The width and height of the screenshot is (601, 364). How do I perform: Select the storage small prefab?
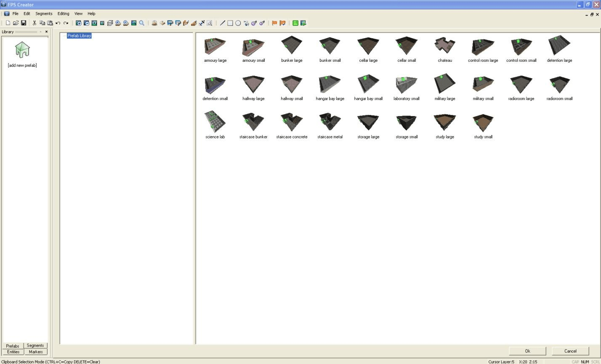407,126
